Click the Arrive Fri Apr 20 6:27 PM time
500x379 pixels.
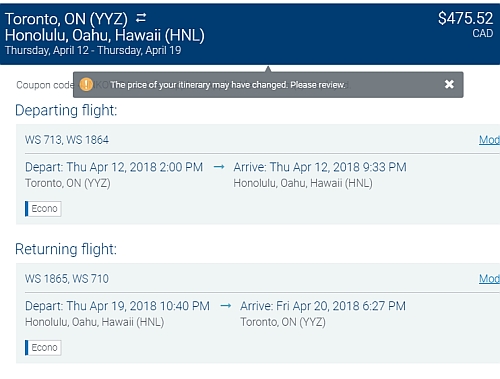pos(323,306)
